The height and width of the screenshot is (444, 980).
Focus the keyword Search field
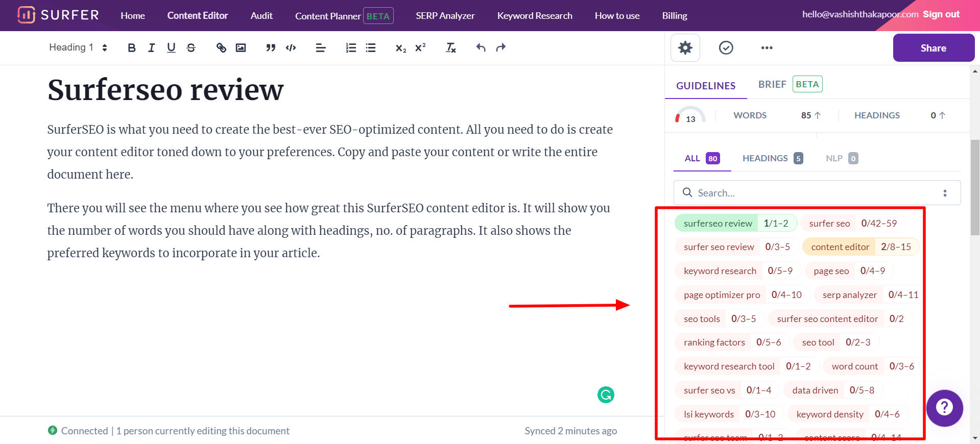tap(817, 193)
